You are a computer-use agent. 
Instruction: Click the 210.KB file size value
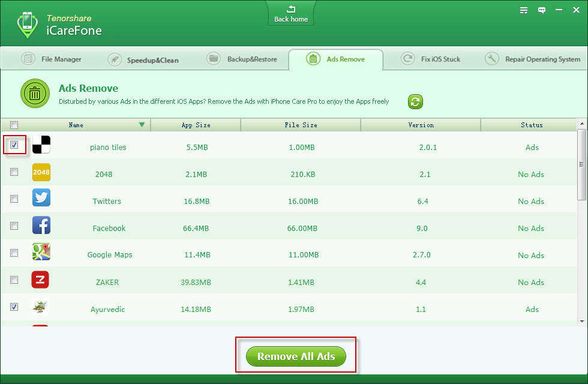click(x=302, y=175)
